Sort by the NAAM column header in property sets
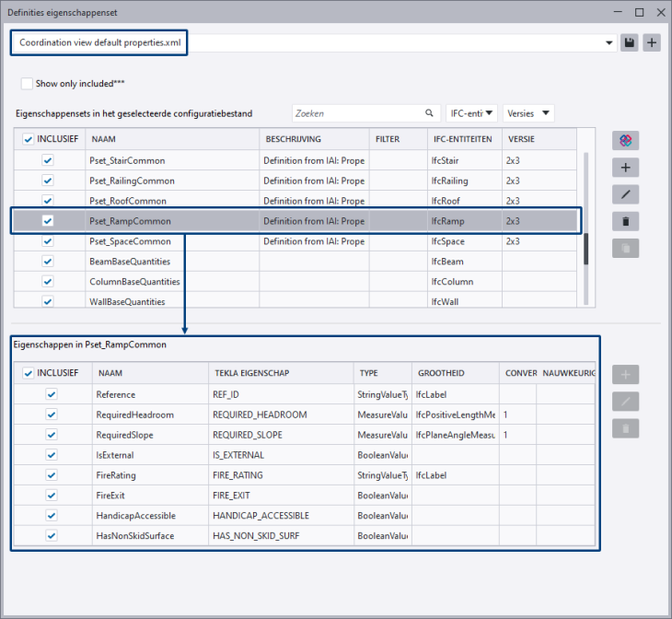This screenshot has height=619, width=672. pyautogui.click(x=172, y=139)
